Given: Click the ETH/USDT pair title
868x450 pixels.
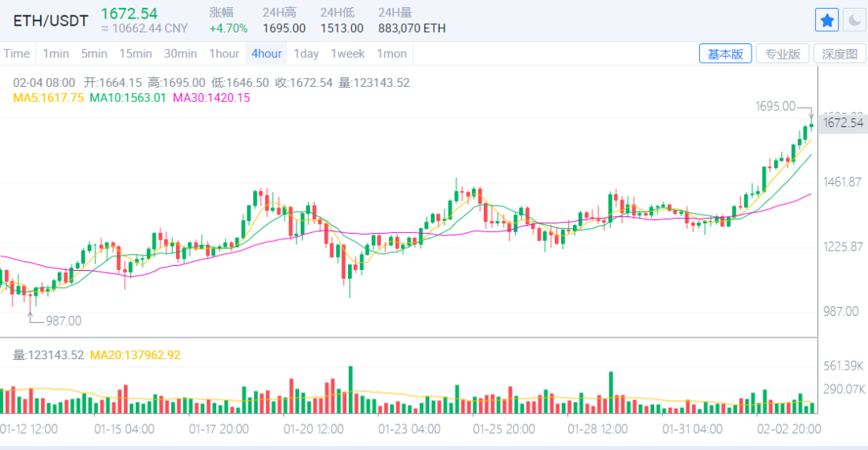Looking at the screenshot, I should (x=51, y=20).
